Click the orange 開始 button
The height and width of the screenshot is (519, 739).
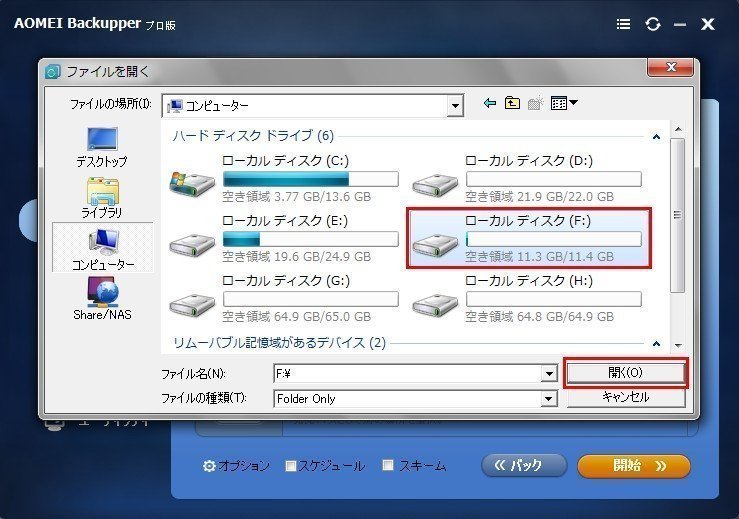click(634, 466)
